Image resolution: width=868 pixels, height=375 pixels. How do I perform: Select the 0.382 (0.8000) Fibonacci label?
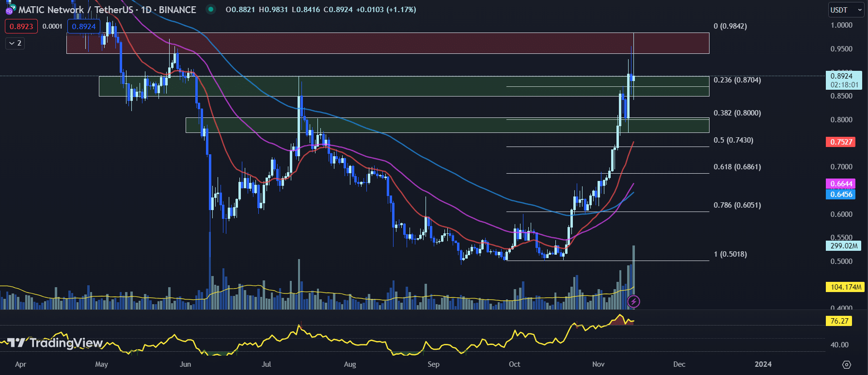pos(737,113)
